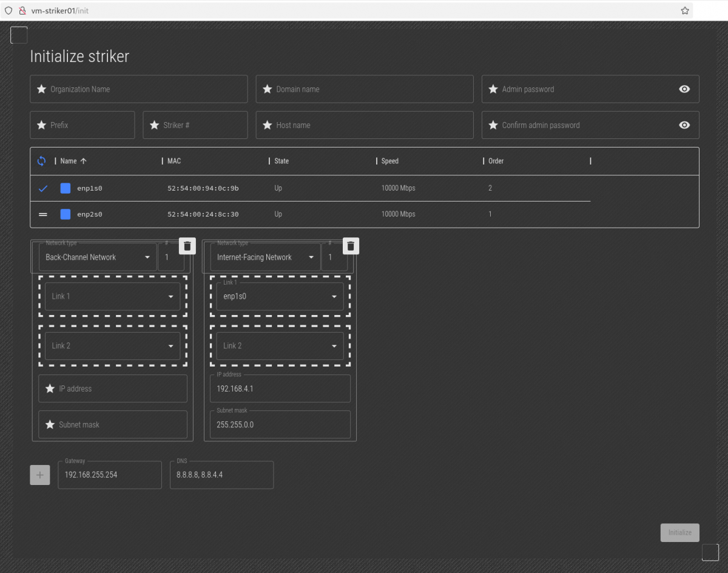This screenshot has width=728, height=573.
Task: Expand Link 2 dropdown under Internet-Facing Network
Action: pyautogui.click(x=280, y=346)
